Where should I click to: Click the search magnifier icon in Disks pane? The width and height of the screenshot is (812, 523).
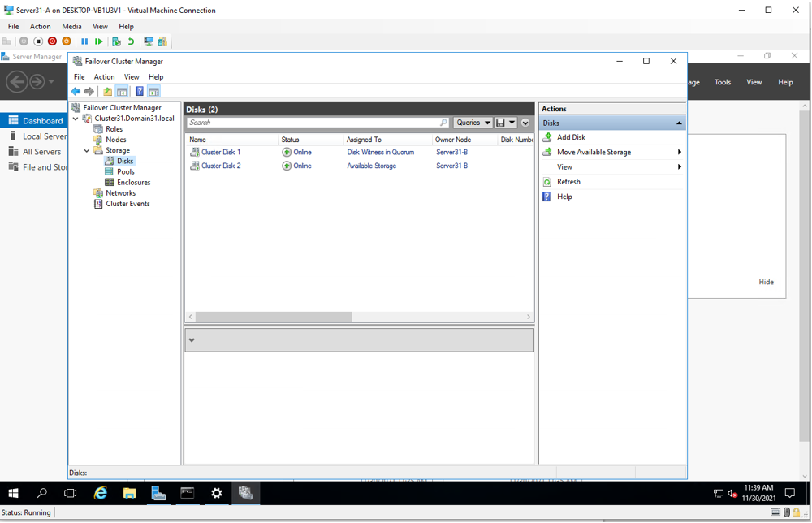[x=443, y=123]
